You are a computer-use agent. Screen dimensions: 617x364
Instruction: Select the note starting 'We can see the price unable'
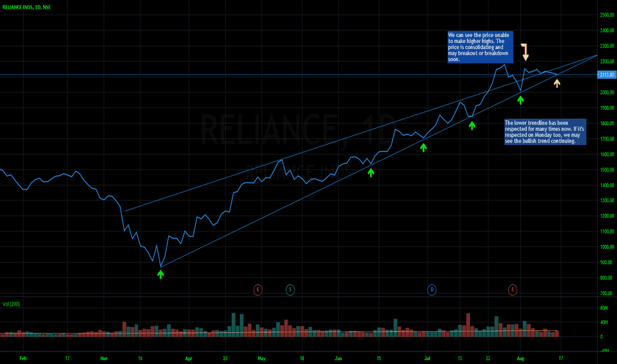(x=480, y=47)
